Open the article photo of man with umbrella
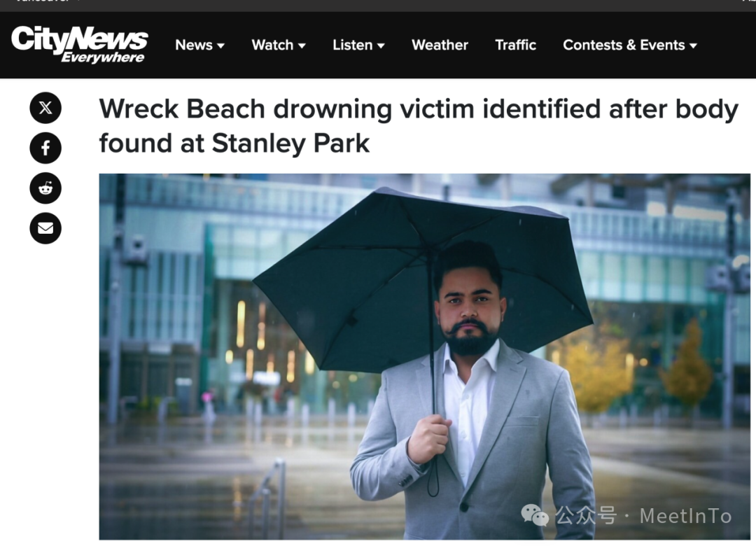 [424, 356]
